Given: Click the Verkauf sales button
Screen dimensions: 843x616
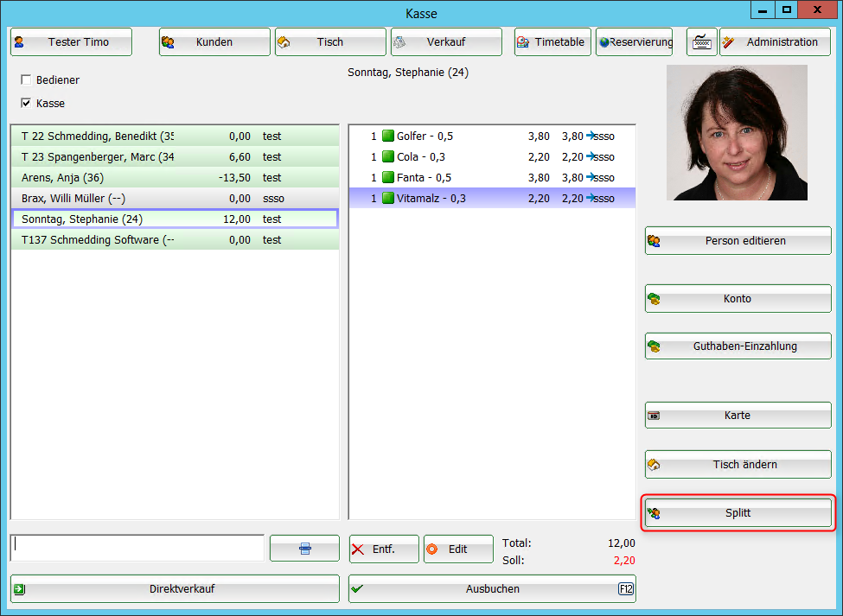Looking at the screenshot, I should tap(446, 41).
